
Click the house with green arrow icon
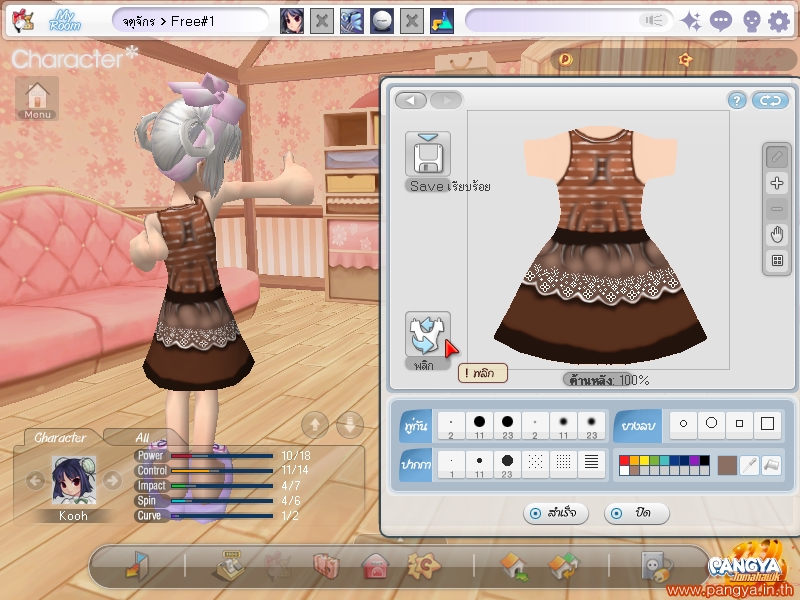(x=514, y=566)
